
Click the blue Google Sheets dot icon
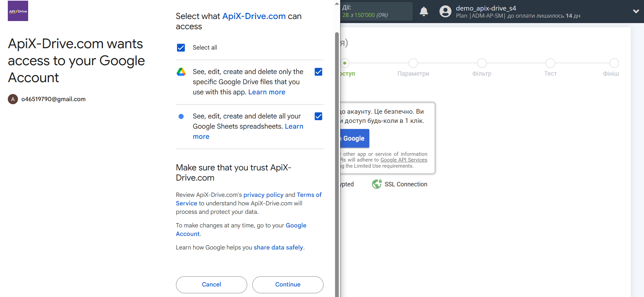(181, 116)
